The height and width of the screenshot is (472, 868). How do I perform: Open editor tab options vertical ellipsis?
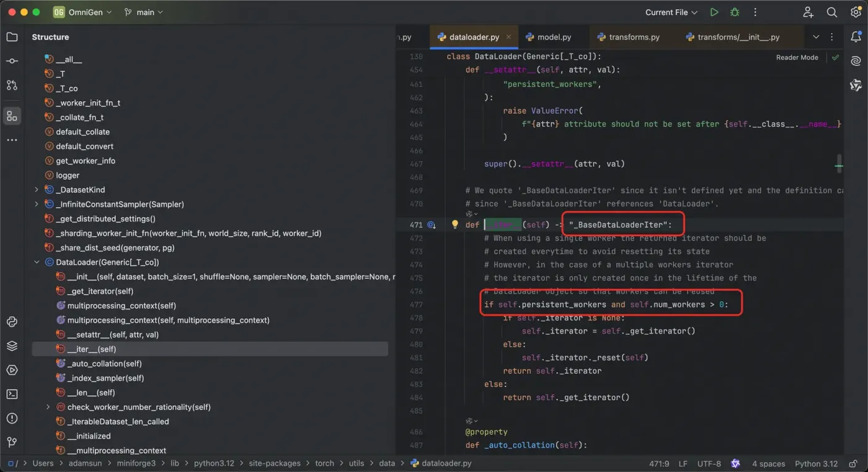(832, 37)
